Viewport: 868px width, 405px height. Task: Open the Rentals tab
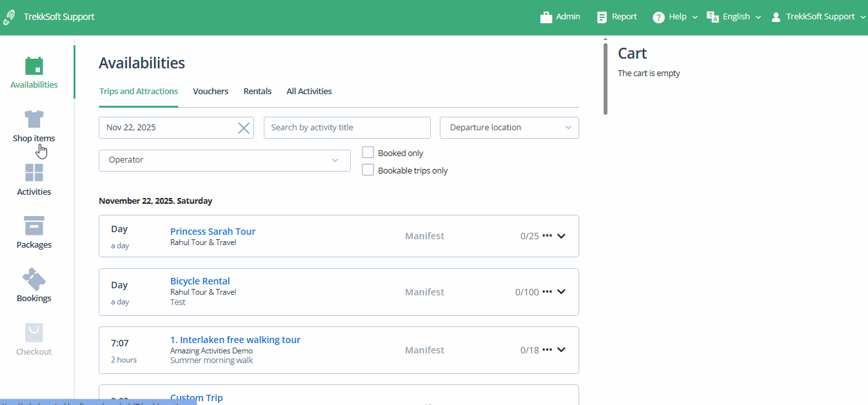[257, 91]
